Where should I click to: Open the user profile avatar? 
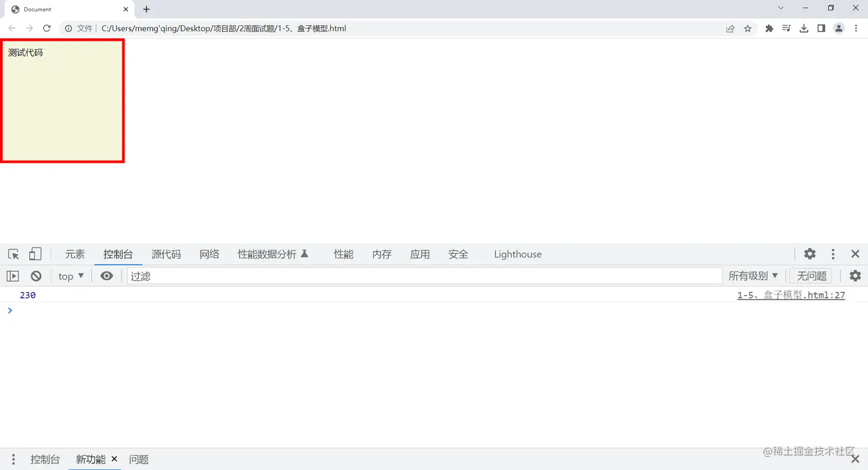(x=839, y=28)
